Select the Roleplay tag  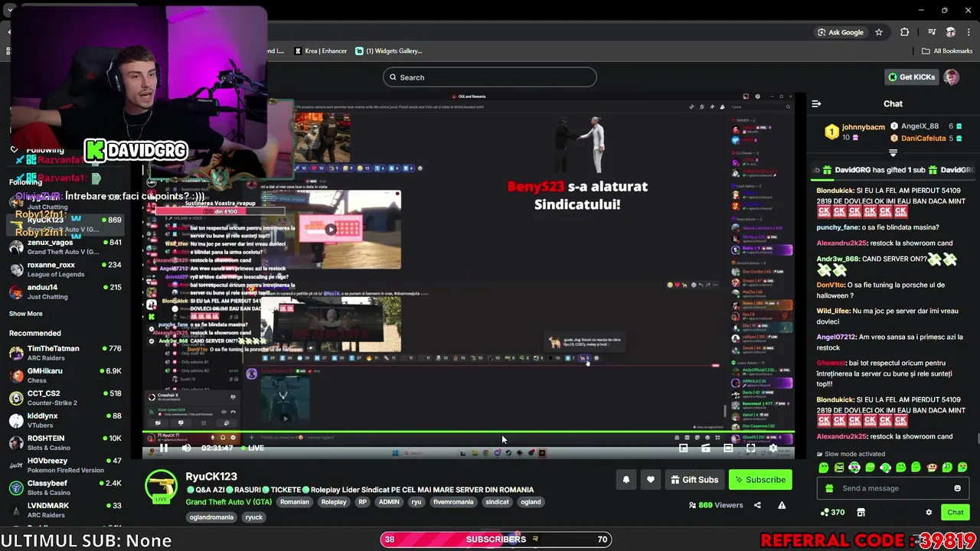[x=334, y=502]
